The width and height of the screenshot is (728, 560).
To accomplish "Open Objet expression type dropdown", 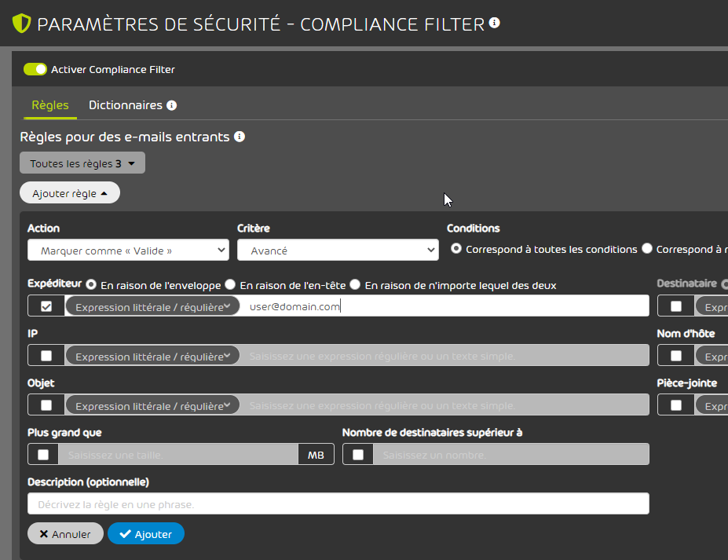I will click(x=153, y=405).
